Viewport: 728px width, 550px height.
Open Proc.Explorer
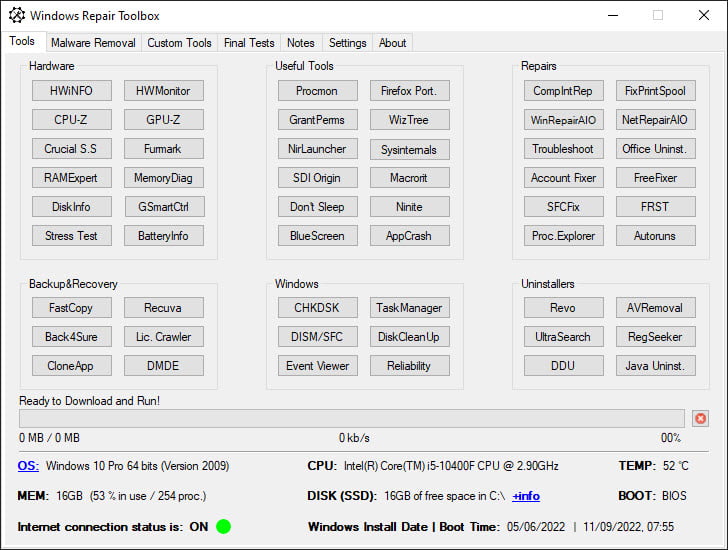[x=564, y=236]
